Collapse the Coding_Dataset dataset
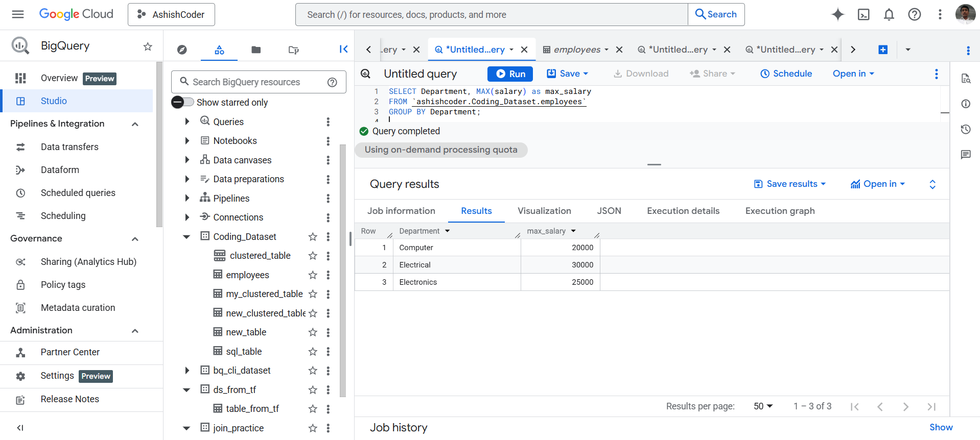 186,237
